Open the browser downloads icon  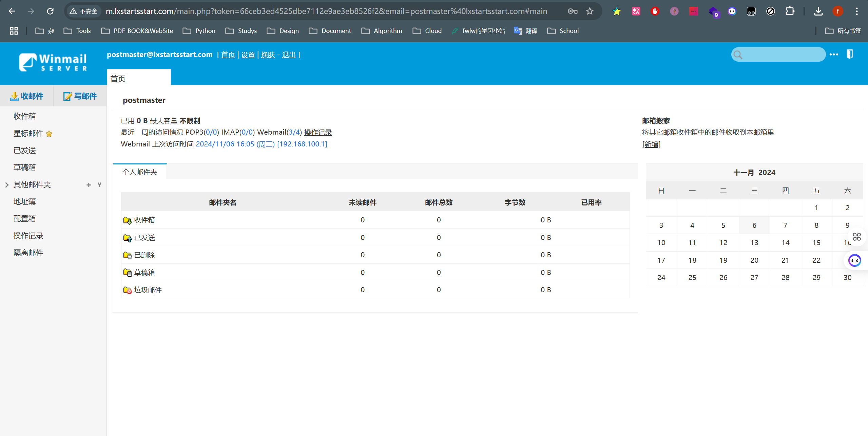(818, 11)
